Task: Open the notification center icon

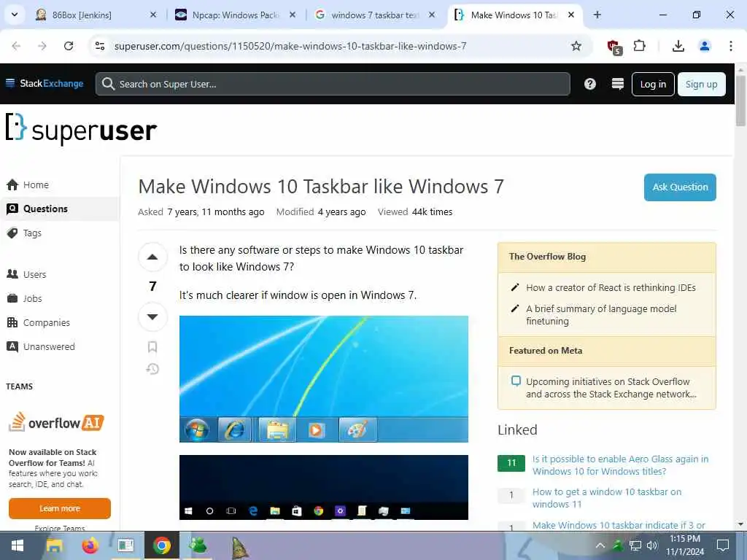Action: click(x=723, y=545)
